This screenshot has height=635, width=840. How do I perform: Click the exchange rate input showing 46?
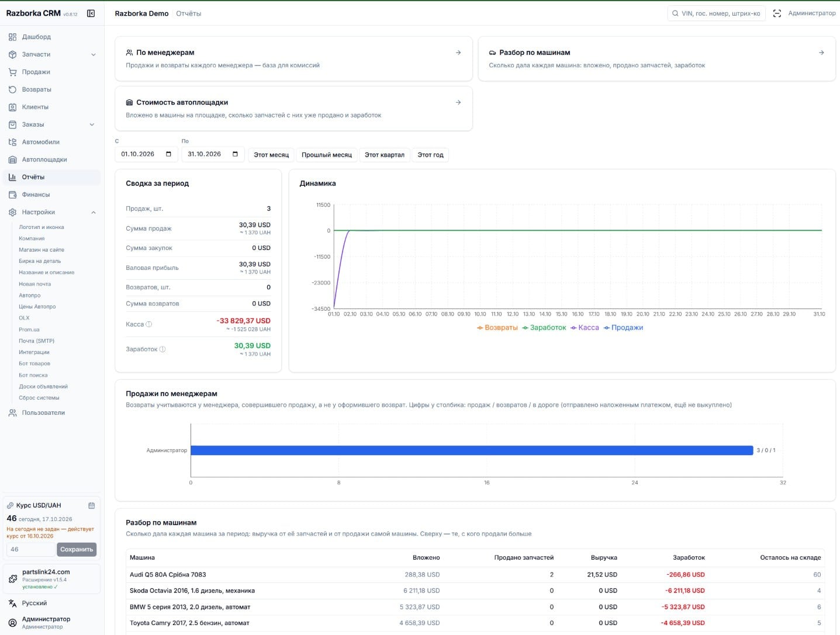[x=31, y=550]
